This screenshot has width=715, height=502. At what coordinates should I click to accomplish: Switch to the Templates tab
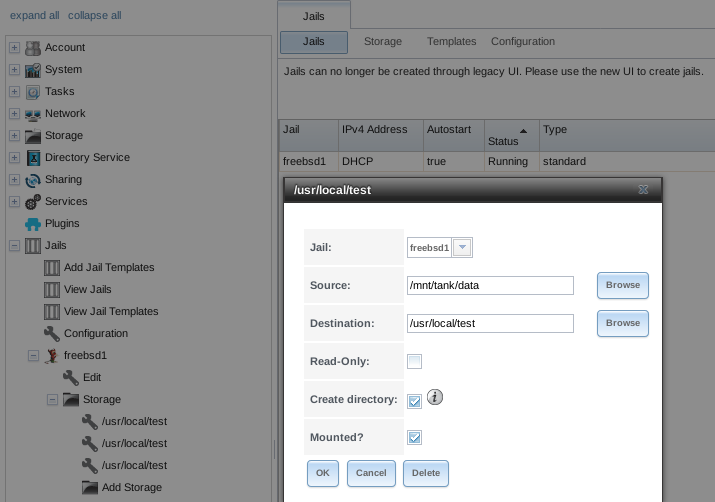point(451,42)
